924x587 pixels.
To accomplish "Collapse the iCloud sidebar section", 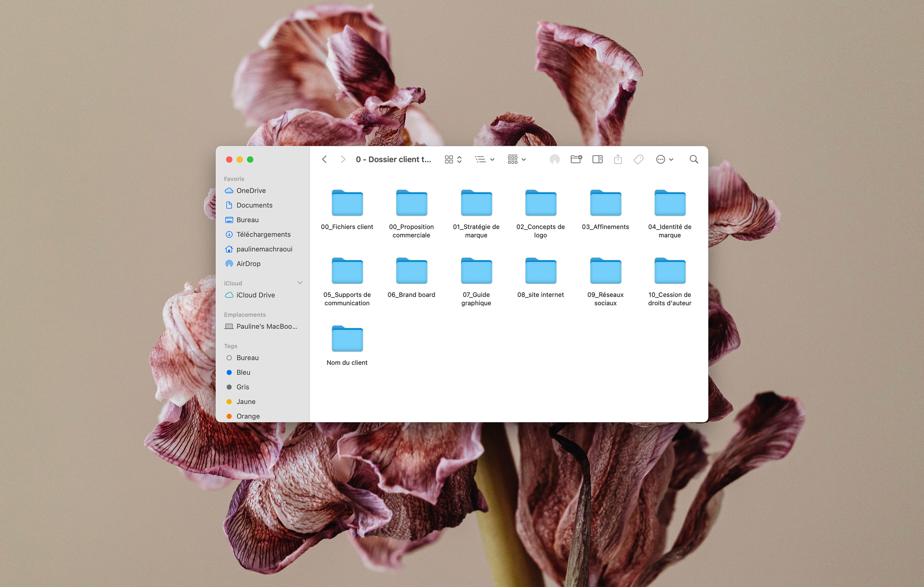I will tap(300, 283).
